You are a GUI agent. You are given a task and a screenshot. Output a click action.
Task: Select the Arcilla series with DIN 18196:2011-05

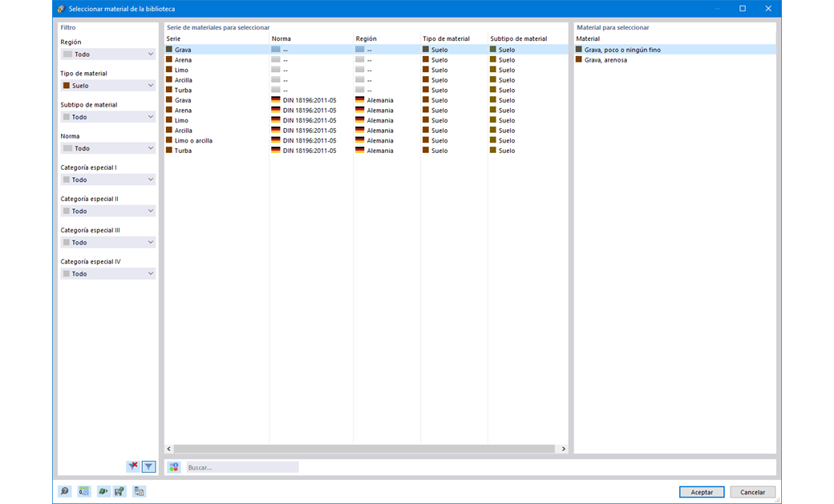pyautogui.click(x=366, y=131)
